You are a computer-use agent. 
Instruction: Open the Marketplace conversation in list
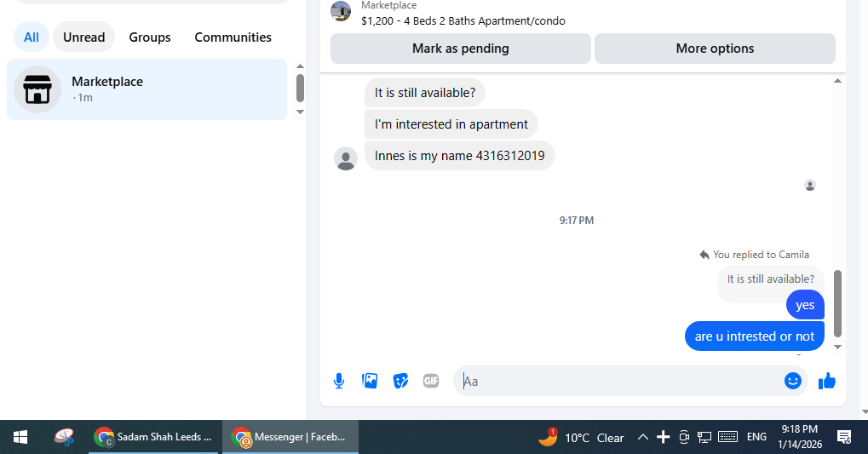click(147, 89)
